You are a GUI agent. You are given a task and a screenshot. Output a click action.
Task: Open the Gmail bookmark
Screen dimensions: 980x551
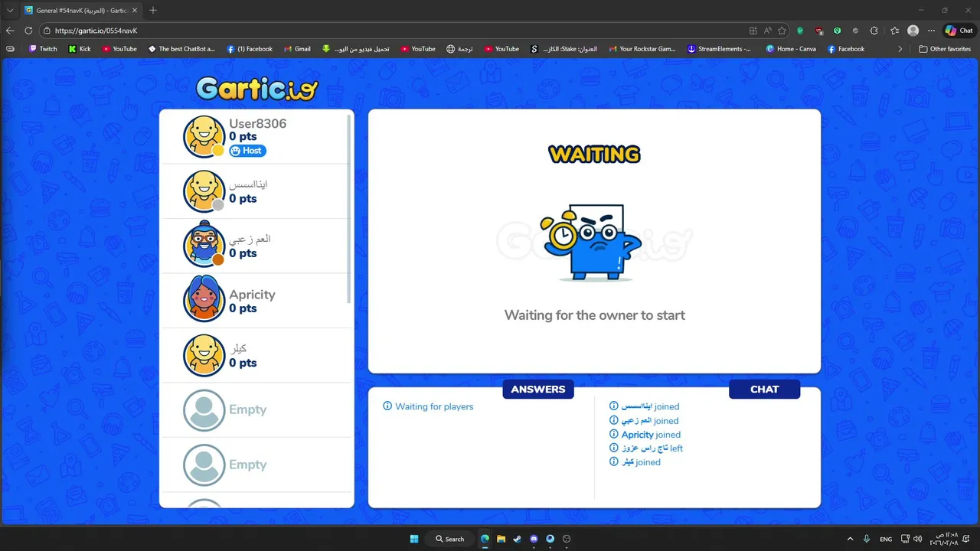pos(297,48)
